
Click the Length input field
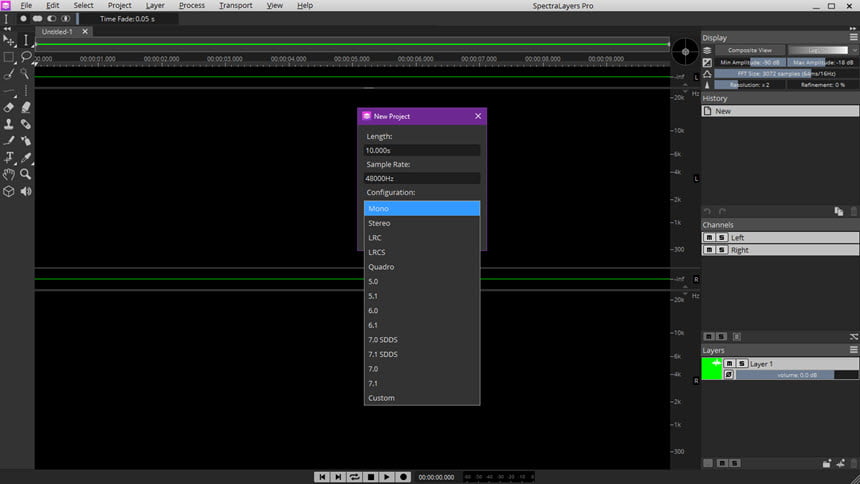click(x=422, y=150)
